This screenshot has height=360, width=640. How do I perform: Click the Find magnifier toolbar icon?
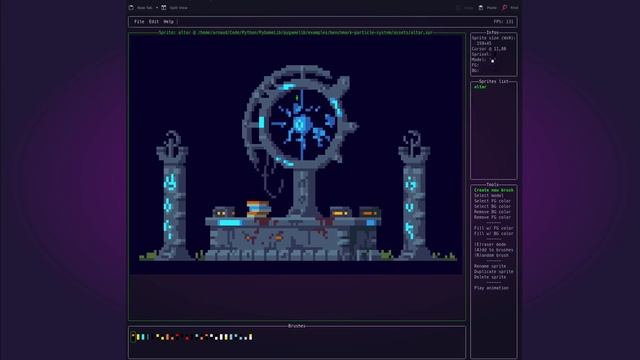click(504, 7)
